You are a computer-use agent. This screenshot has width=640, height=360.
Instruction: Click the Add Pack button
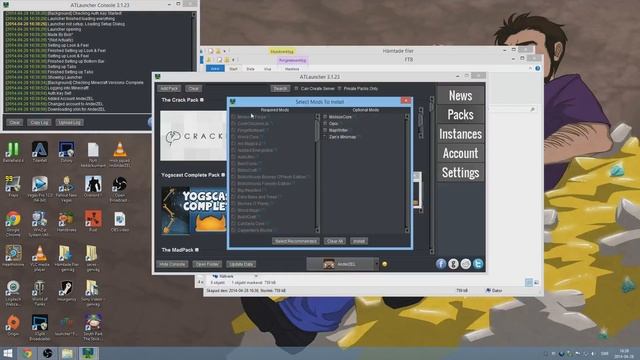pyautogui.click(x=169, y=89)
